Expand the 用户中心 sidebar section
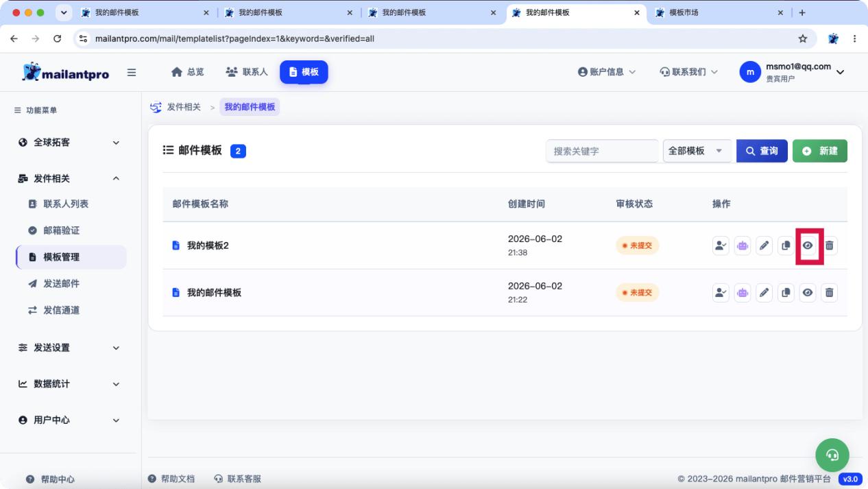 [69, 420]
